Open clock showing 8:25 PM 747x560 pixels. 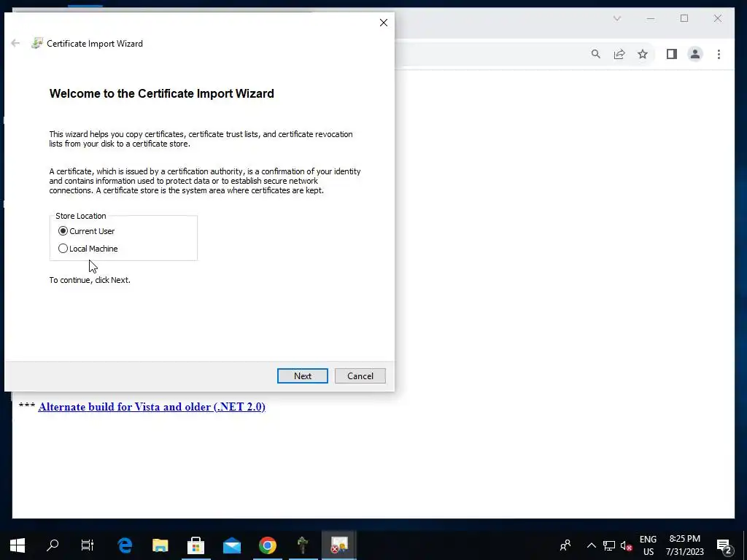(x=684, y=545)
